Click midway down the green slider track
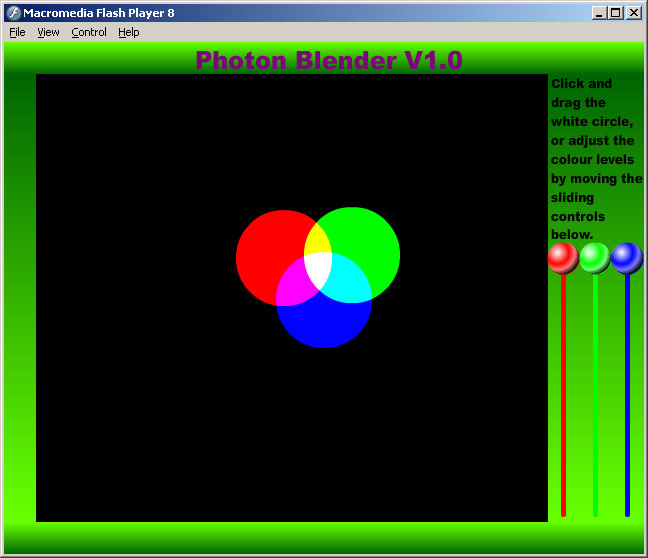 point(595,395)
